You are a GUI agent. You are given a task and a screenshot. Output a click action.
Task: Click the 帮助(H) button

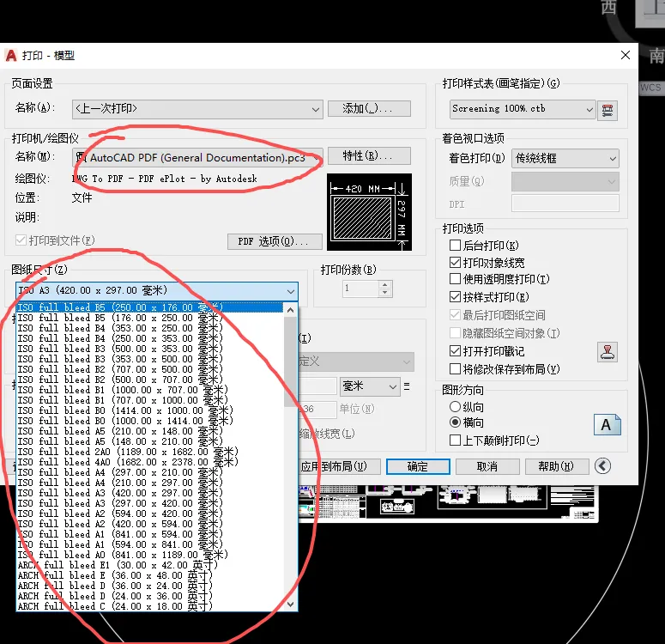coord(557,466)
